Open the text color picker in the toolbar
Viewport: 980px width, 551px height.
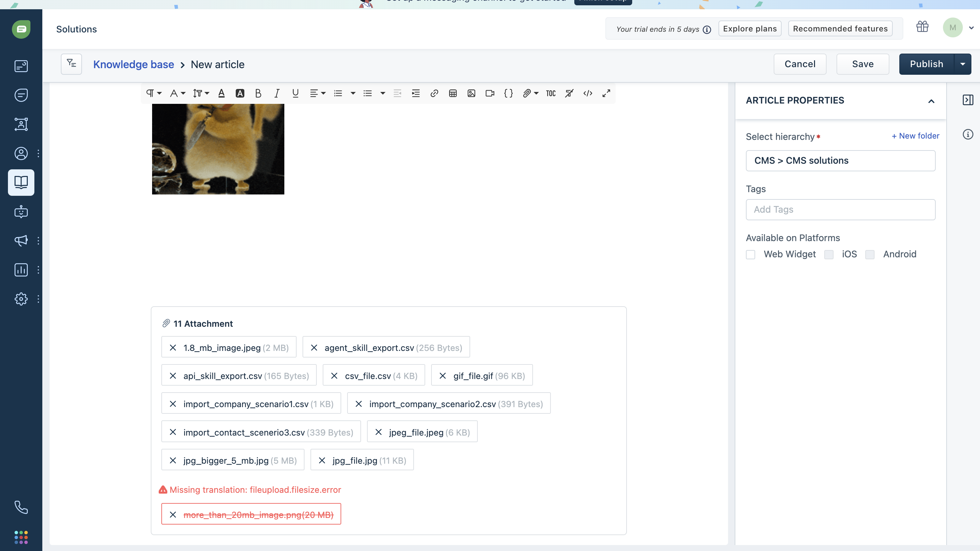pos(222,93)
